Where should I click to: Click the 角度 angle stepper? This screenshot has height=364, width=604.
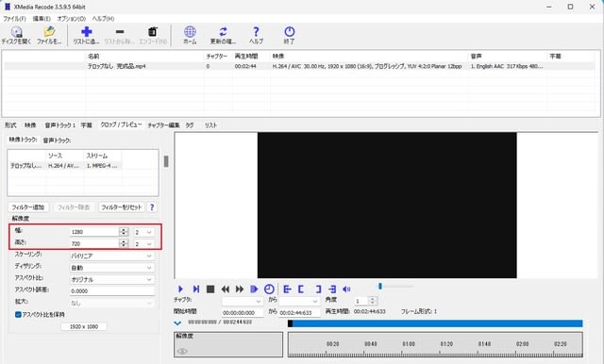tap(372, 301)
